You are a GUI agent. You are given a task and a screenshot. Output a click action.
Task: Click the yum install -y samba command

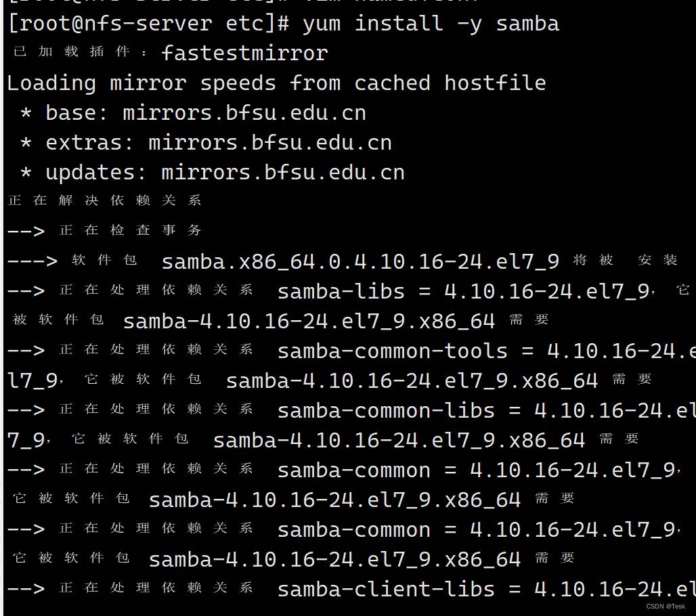[x=431, y=24]
